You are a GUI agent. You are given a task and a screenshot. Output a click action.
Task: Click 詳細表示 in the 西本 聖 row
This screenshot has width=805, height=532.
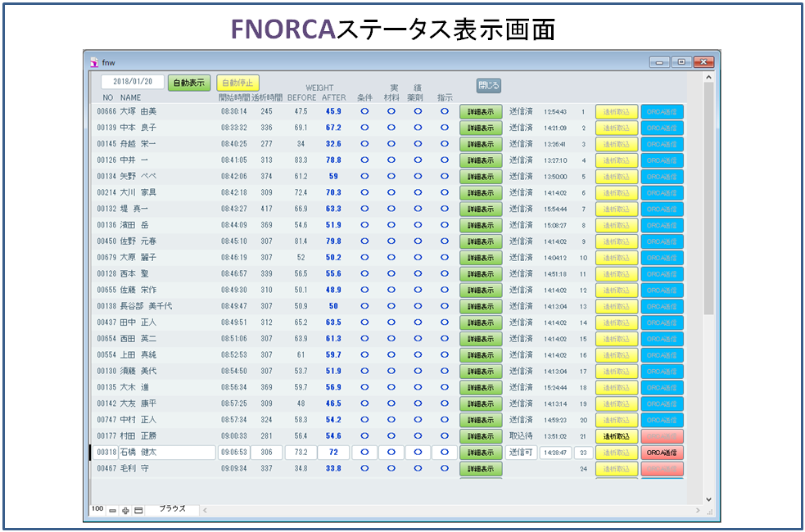pyautogui.click(x=481, y=274)
